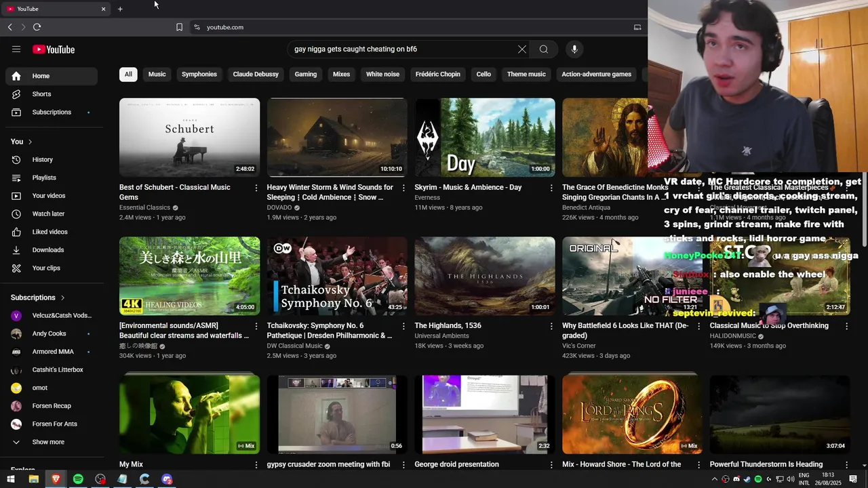This screenshot has width=868, height=488.
Task: Open the notification center icon in the taskbar
Action: coord(853,479)
